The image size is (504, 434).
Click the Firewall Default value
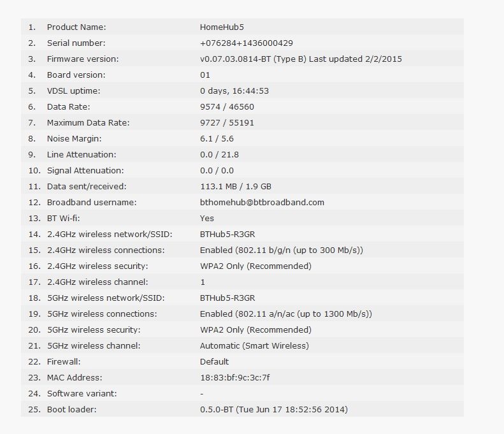(x=214, y=362)
